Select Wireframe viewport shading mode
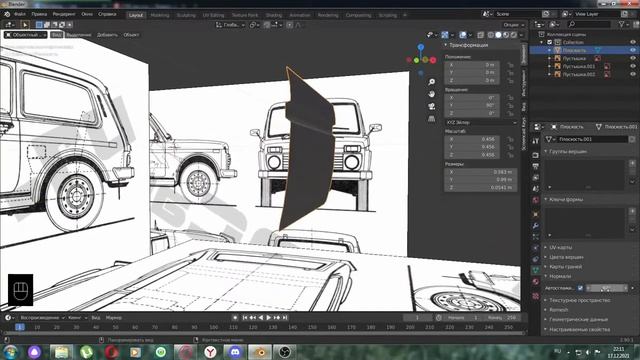The height and width of the screenshot is (360, 640). tap(491, 35)
